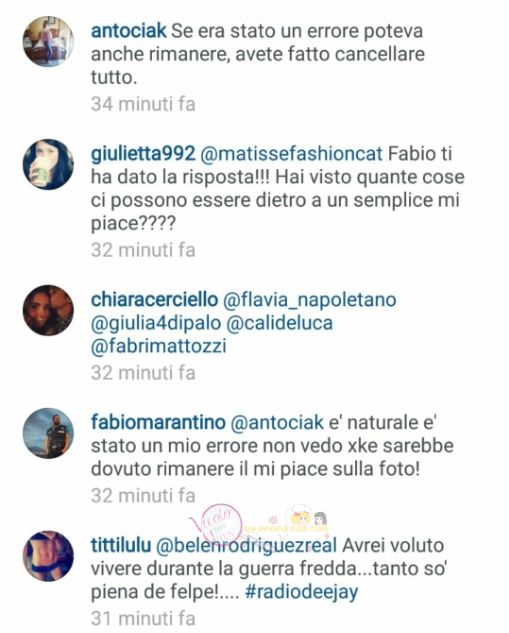Image resolution: width=509 pixels, height=633 pixels.
Task: Open the @belenrodriguezreal mention
Action: point(246,546)
